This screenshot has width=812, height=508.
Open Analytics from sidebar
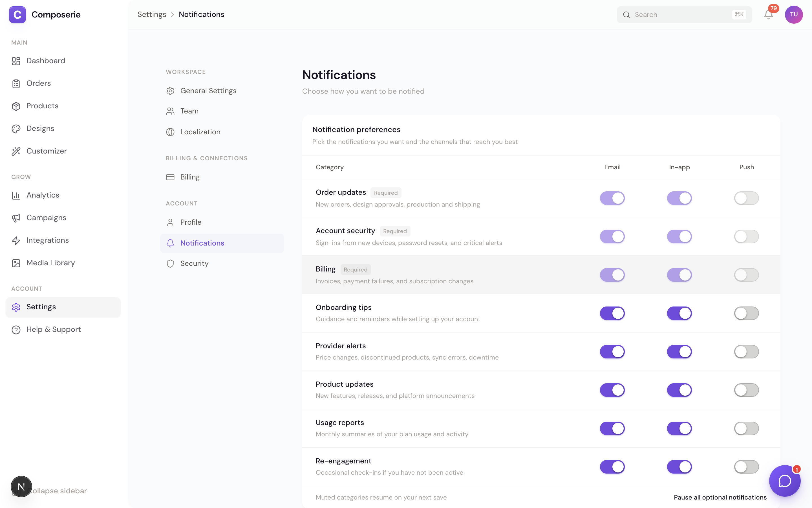click(63, 195)
